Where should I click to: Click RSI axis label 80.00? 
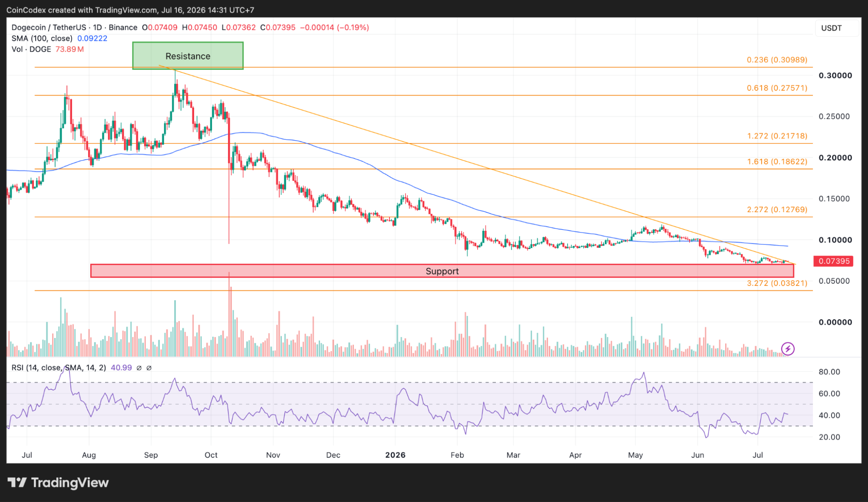click(829, 372)
